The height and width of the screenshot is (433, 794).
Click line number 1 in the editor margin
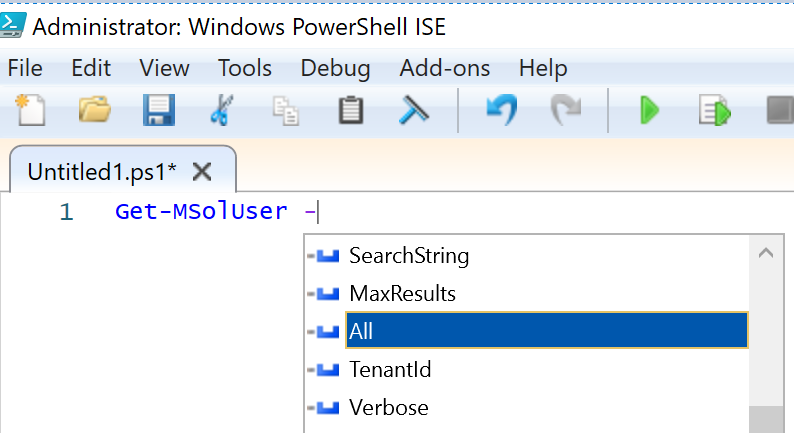click(66, 212)
